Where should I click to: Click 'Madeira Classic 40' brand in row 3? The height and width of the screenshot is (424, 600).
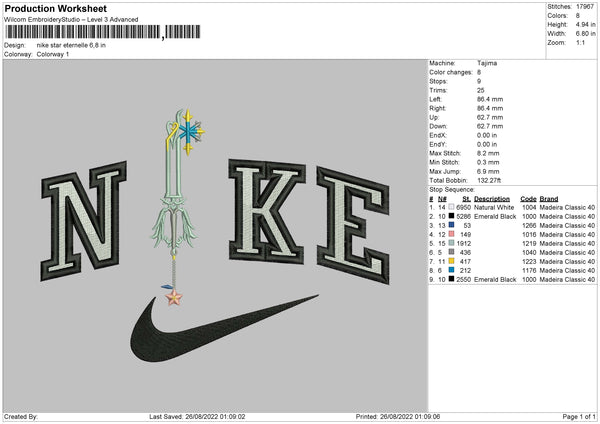tap(567, 225)
